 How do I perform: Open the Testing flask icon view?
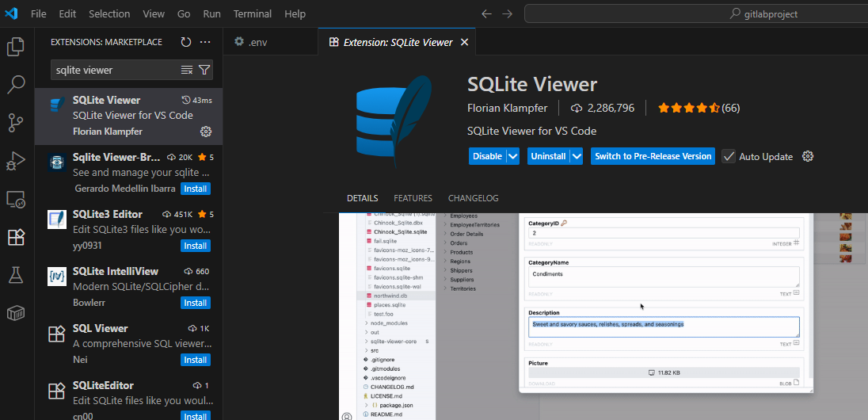(x=16, y=275)
